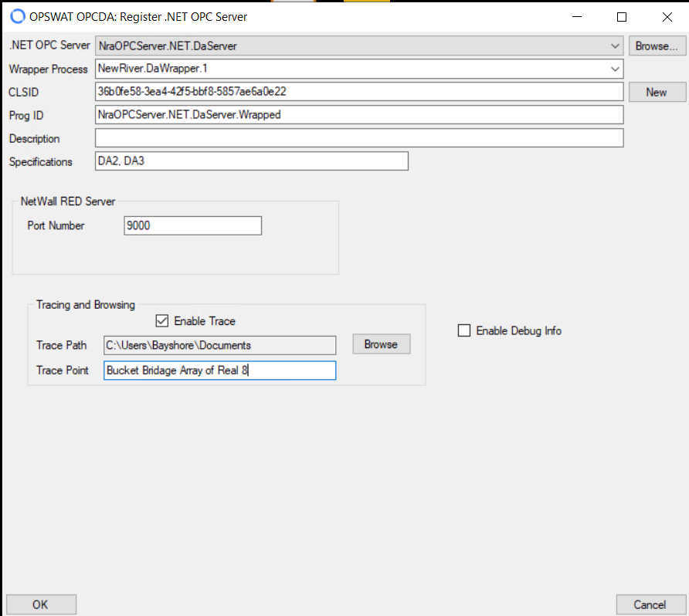Click the Trace Path field
This screenshot has height=616, width=689.
[219, 345]
